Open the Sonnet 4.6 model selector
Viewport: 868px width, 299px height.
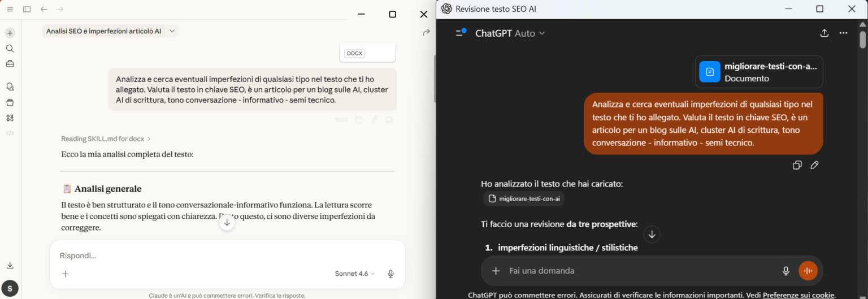point(355,274)
